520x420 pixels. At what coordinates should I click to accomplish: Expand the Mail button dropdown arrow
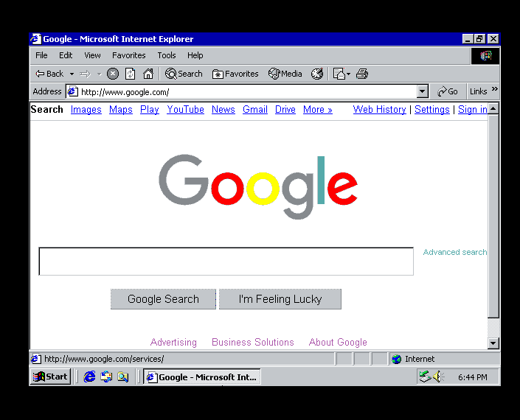click(x=349, y=74)
